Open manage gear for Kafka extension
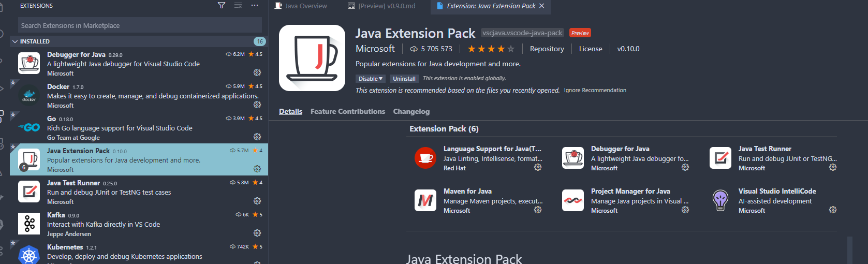The height and width of the screenshot is (264, 868). (x=257, y=233)
